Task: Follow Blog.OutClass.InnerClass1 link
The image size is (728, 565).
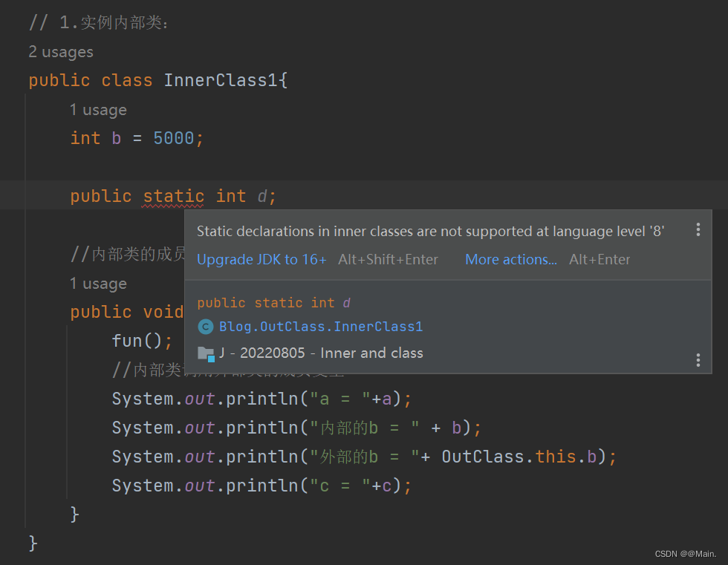Action: pyautogui.click(x=321, y=327)
